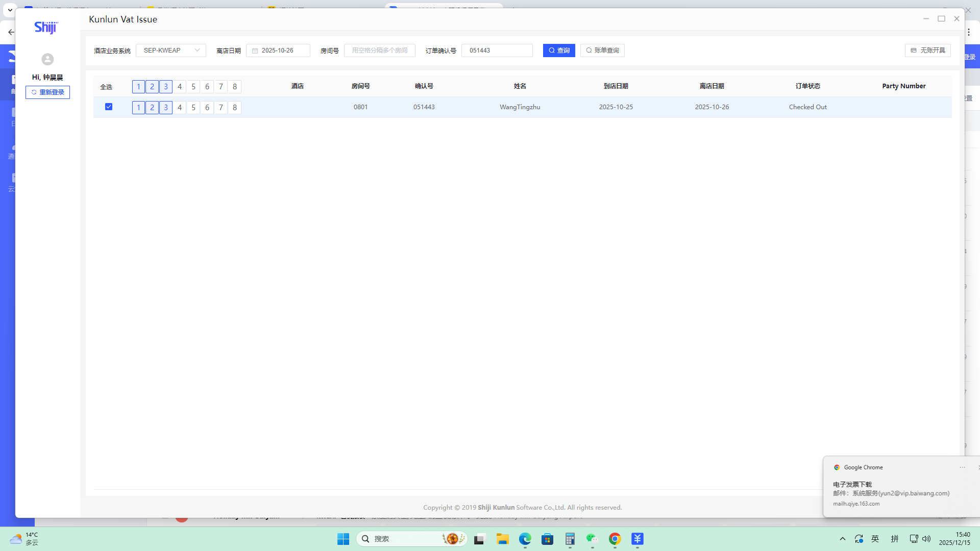Toggle window 1 in the header row
The image size is (980, 551).
(x=138, y=87)
